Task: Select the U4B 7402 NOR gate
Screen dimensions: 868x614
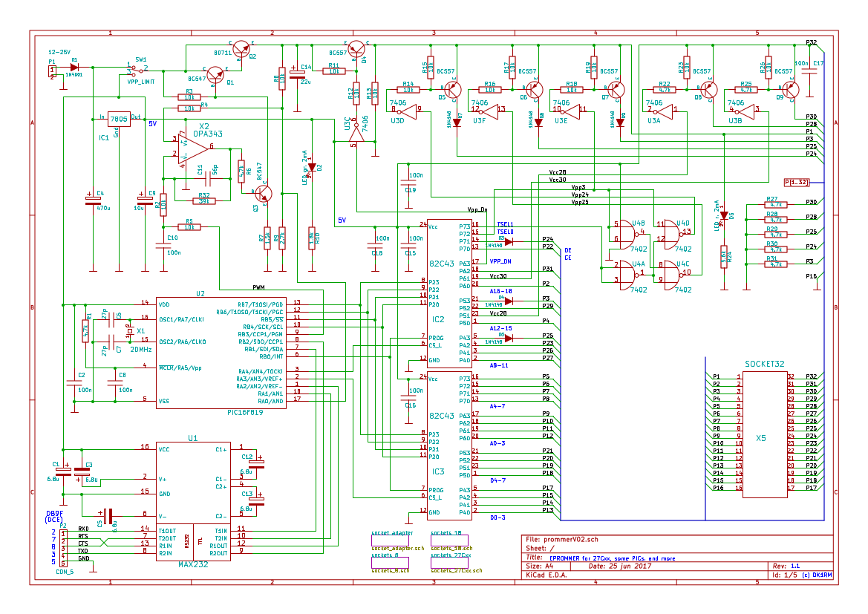Action: [x=624, y=232]
